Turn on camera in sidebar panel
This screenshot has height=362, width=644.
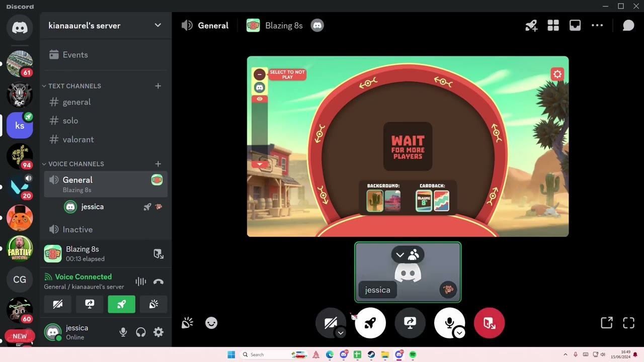[58, 304]
